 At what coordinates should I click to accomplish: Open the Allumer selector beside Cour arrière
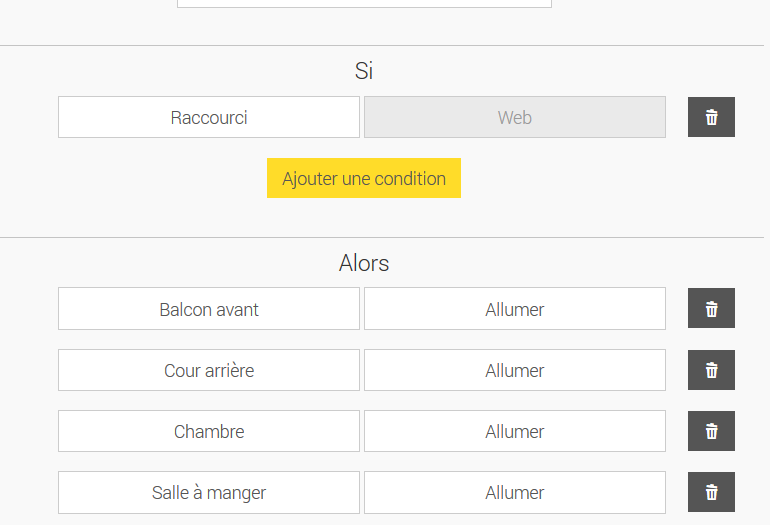[x=514, y=370]
